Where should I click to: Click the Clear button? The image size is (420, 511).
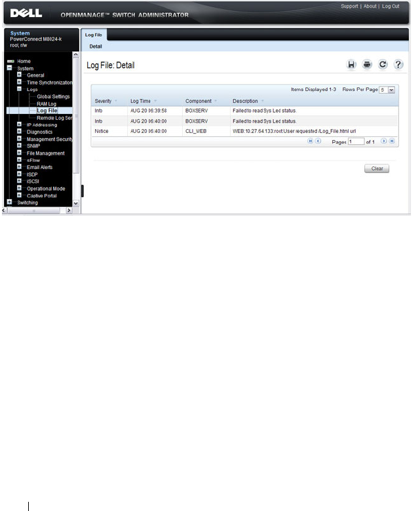point(377,168)
